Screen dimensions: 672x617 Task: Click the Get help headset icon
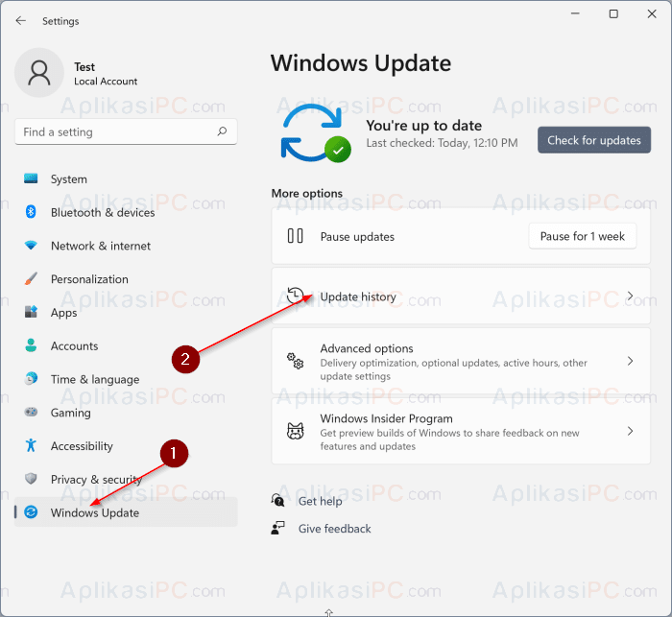point(277,501)
